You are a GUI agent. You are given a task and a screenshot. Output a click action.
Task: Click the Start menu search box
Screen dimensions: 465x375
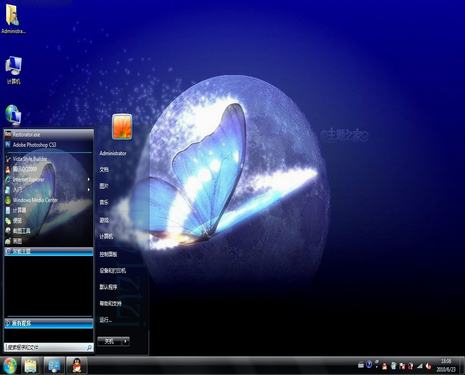49,348
